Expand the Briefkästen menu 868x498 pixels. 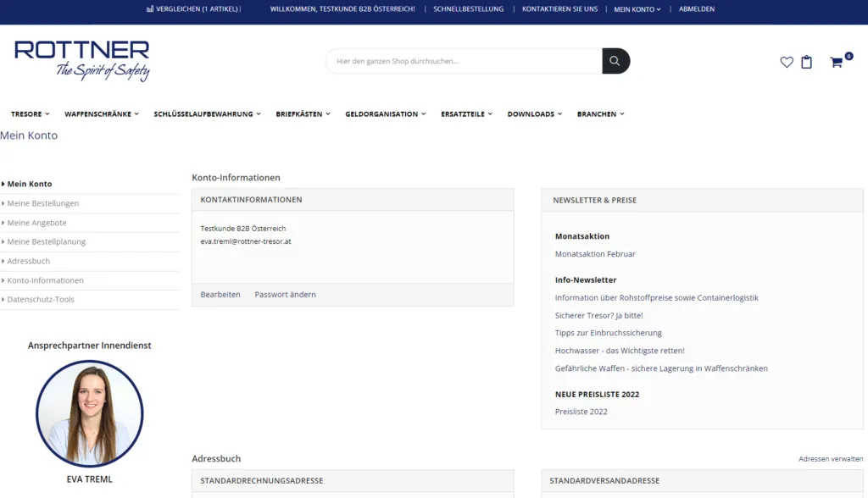point(303,114)
